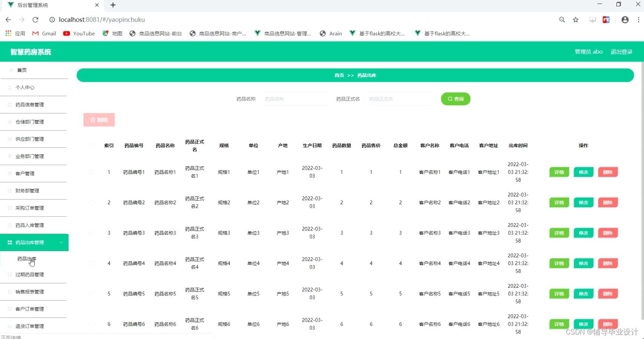Open the Arain bookmark
Image resolution: width=644 pixels, height=339 pixels.
[331, 34]
